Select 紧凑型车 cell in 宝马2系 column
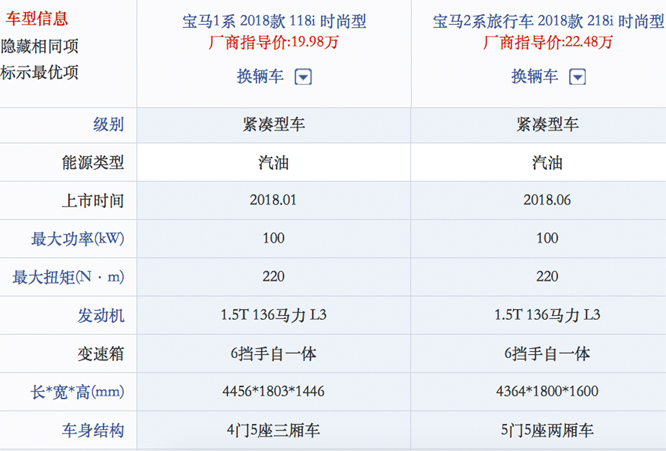Image resolution: width=666 pixels, height=451 pixels. click(x=547, y=125)
